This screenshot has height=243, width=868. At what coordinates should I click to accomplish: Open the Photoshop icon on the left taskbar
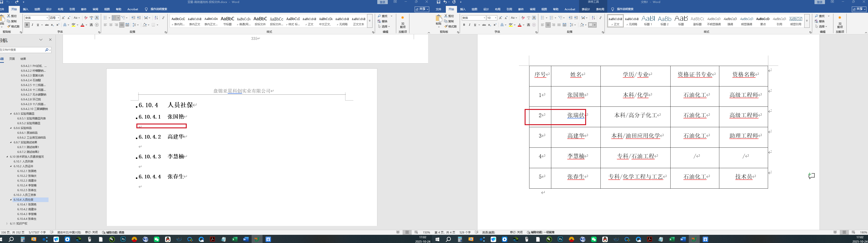123,239
